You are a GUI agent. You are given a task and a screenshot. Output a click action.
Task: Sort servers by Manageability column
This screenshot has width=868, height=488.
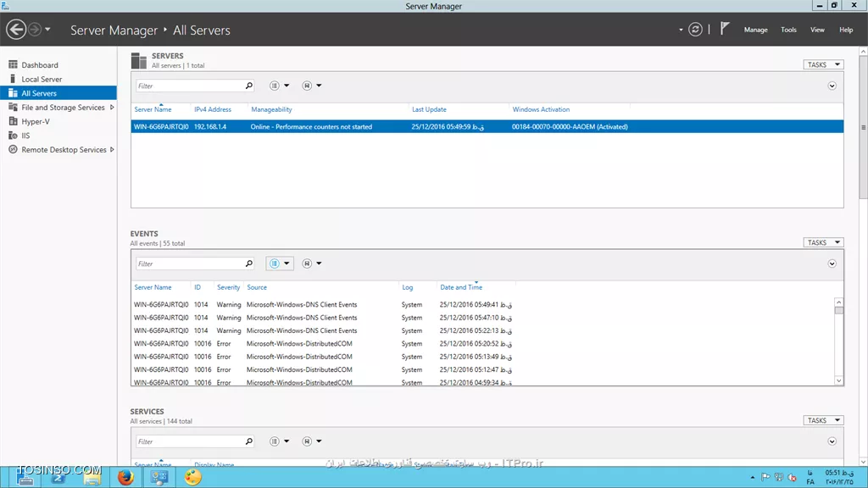click(271, 109)
